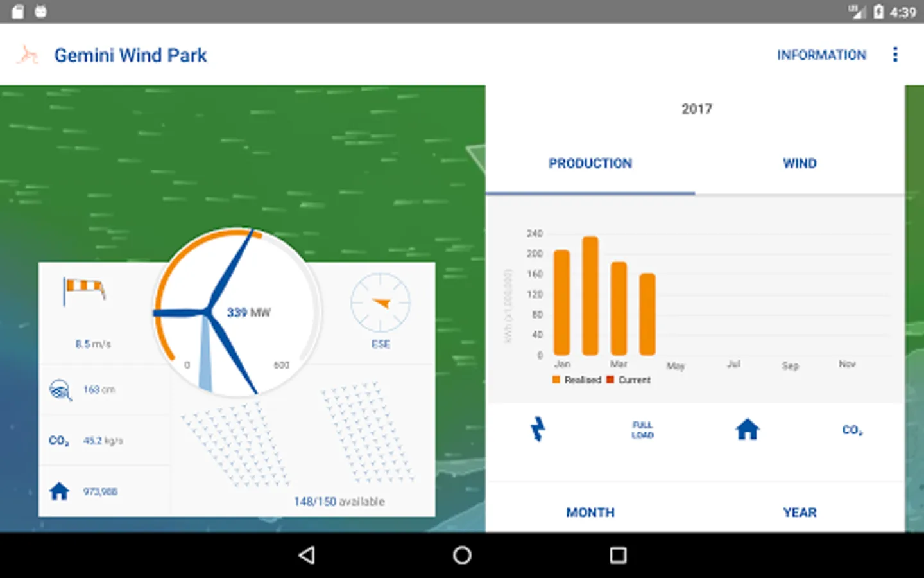Select the CO2 metric in chart panel
Viewport: 924px width, 578px height.
point(852,430)
